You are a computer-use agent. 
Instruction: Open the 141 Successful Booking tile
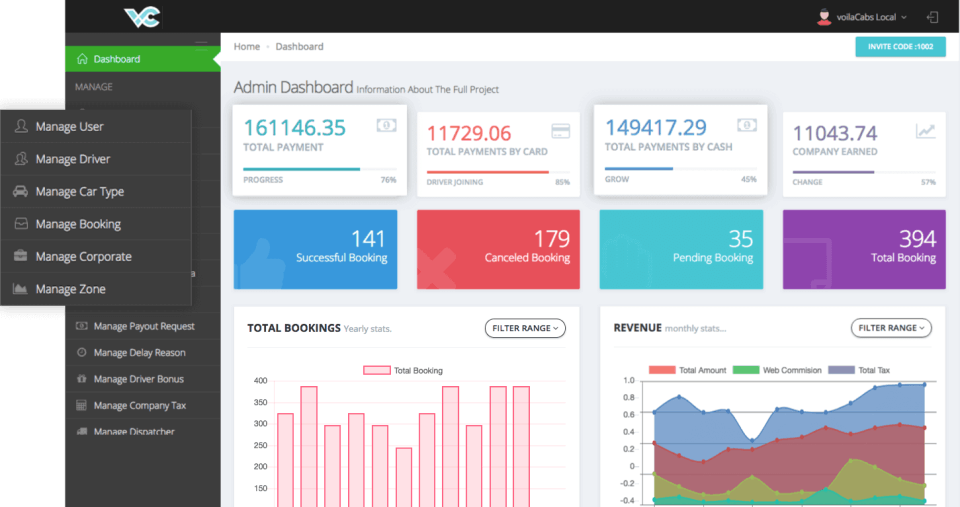(x=315, y=249)
